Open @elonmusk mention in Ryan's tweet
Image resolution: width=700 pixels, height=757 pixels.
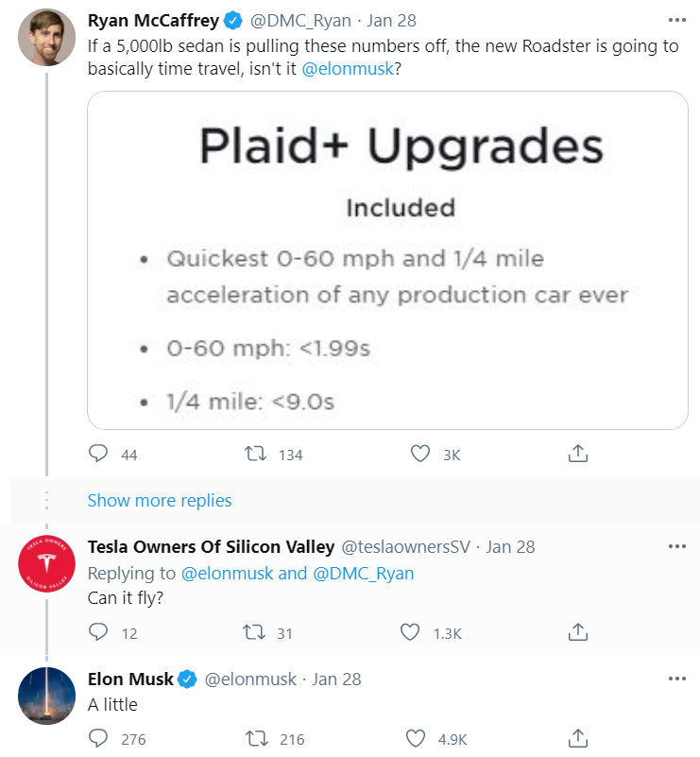[x=348, y=69]
